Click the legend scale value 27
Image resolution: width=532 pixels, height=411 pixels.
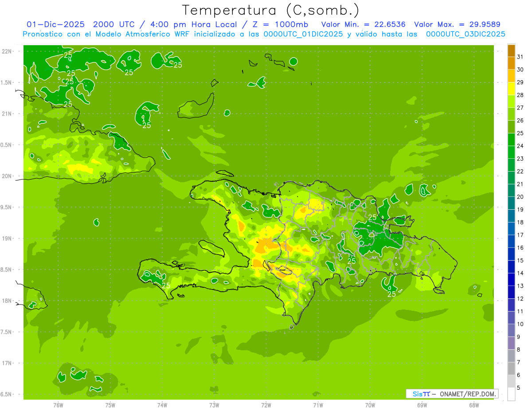(520, 108)
